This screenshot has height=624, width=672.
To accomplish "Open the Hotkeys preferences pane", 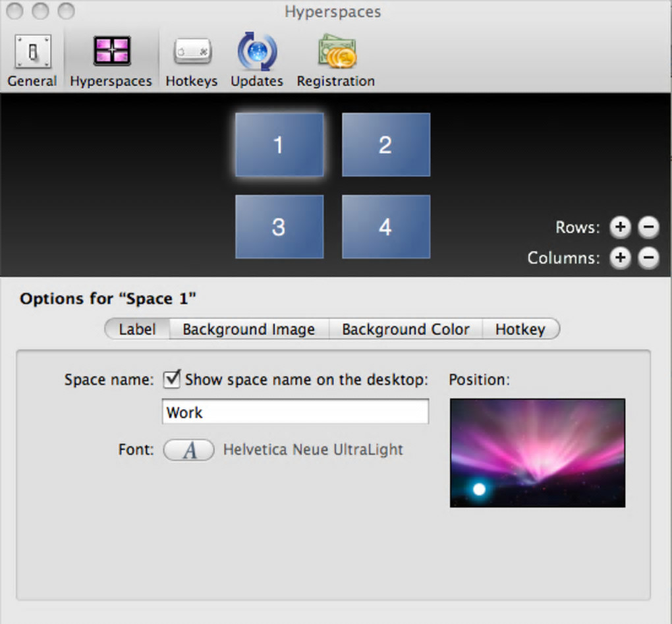I will click(192, 60).
